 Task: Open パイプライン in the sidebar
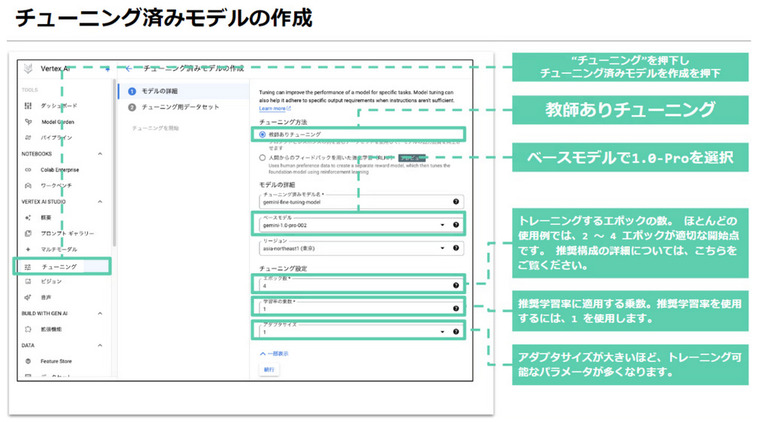pyautogui.click(x=56, y=138)
